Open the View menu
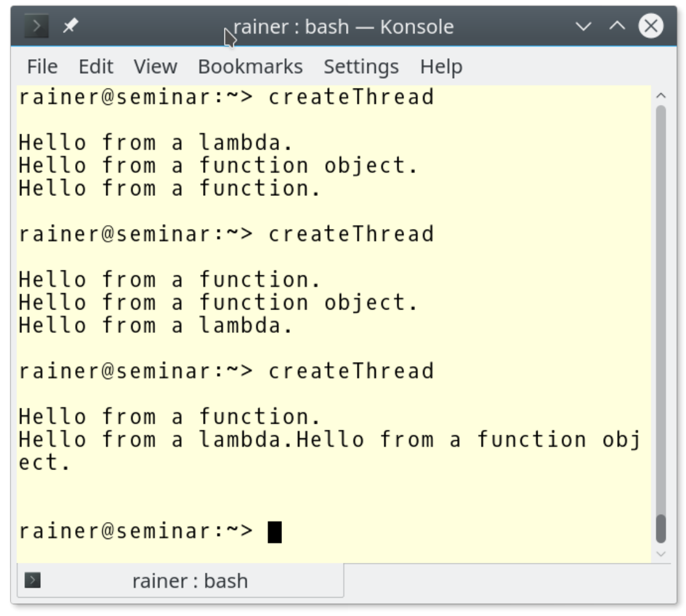The width and height of the screenshot is (686, 616). click(x=155, y=67)
